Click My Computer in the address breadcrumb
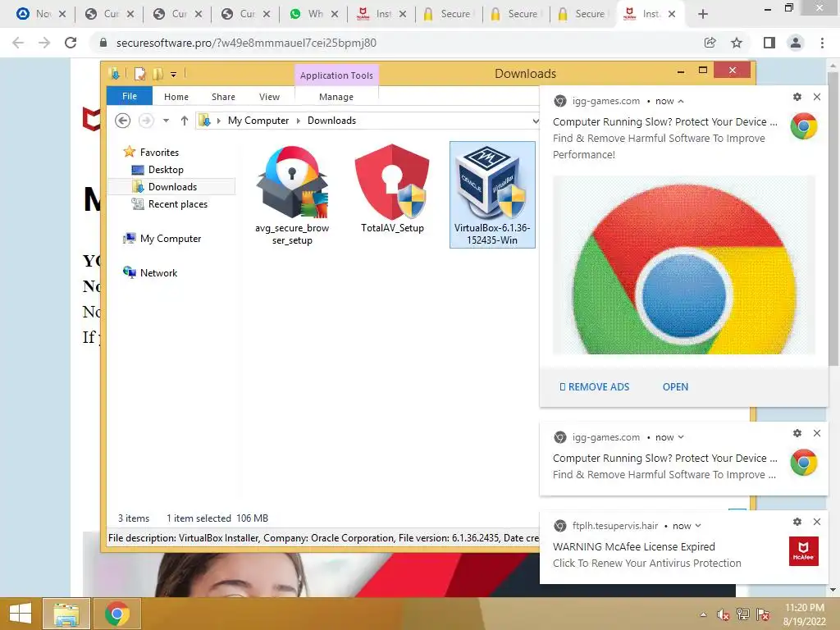The width and height of the screenshot is (840, 630). pyautogui.click(x=258, y=121)
